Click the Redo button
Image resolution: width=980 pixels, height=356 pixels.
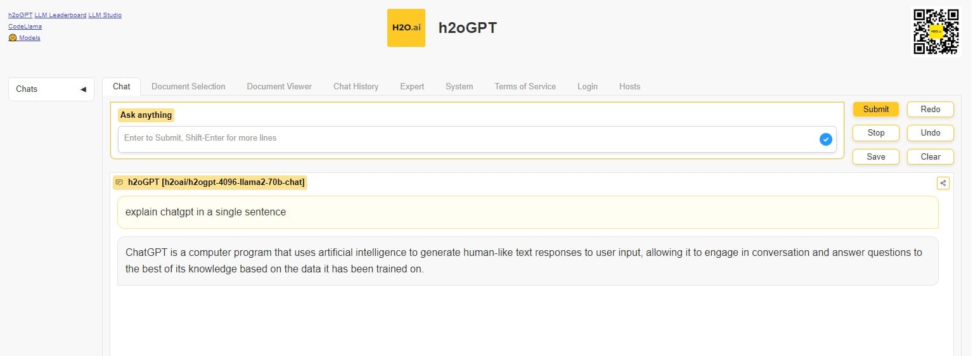(x=930, y=110)
